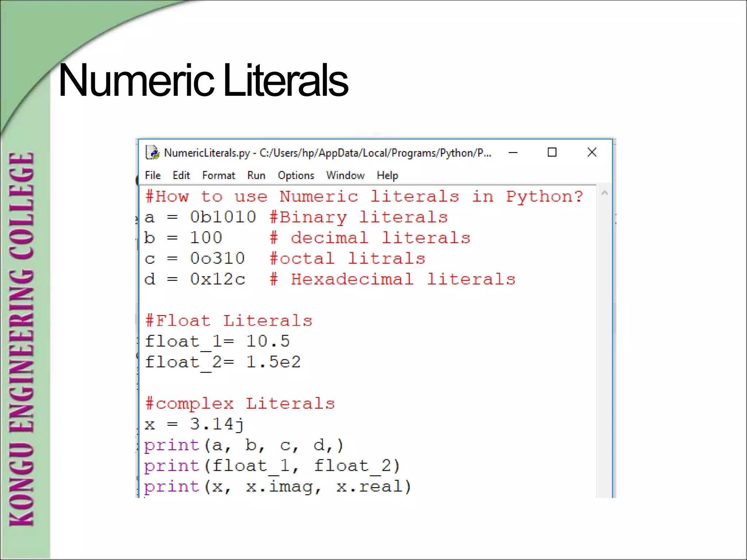The width and height of the screenshot is (747, 560).
Task: Place cursor on the 0b1010 binary literal
Action: click(x=223, y=217)
